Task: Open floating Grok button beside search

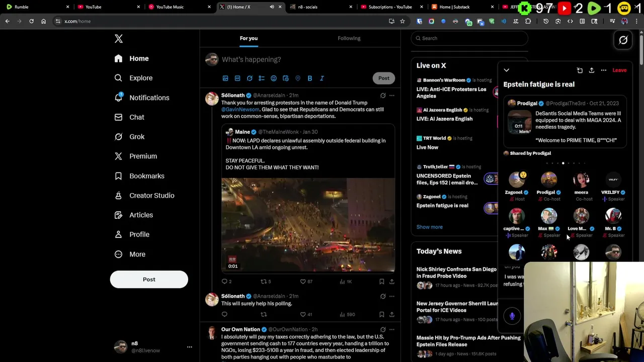Action: pyautogui.click(x=623, y=40)
